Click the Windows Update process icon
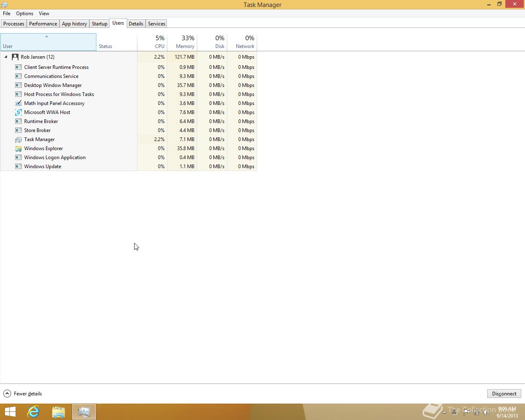525x420 pixels. click(x=18, y=167)
